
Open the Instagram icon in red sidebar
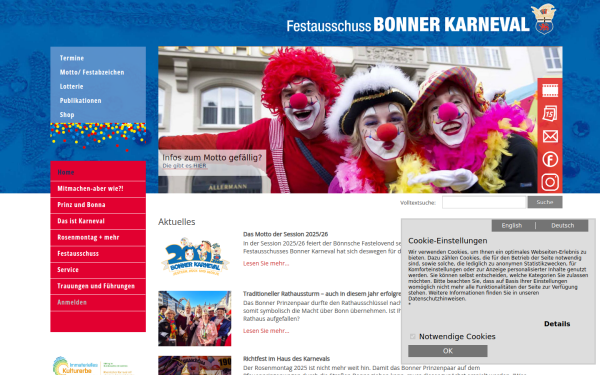tap(550, 182)
